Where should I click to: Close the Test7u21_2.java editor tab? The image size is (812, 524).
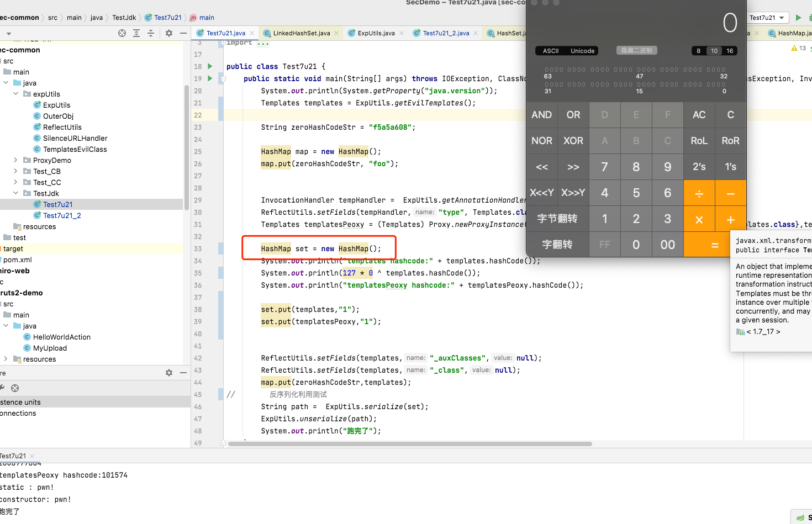tap(476, 33)
